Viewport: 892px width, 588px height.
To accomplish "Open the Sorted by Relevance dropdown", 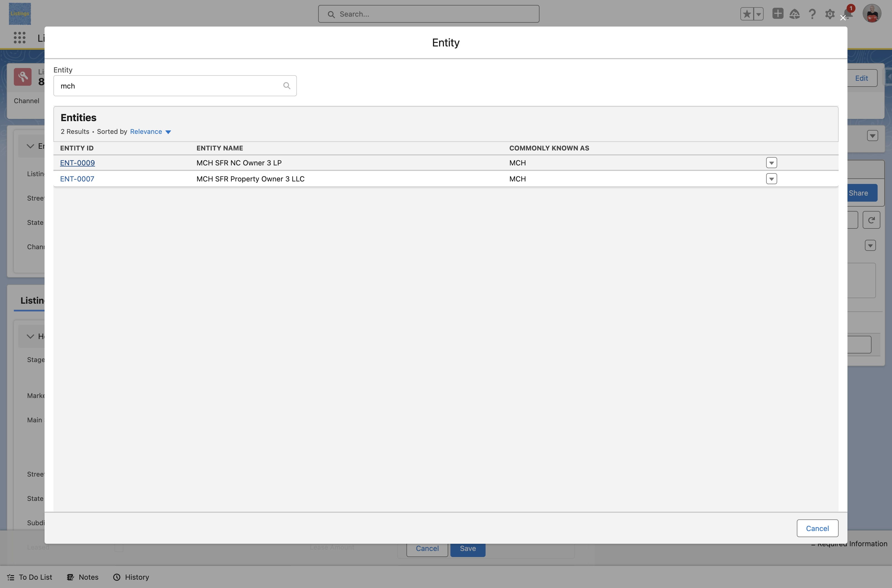I will pos(151,132).
